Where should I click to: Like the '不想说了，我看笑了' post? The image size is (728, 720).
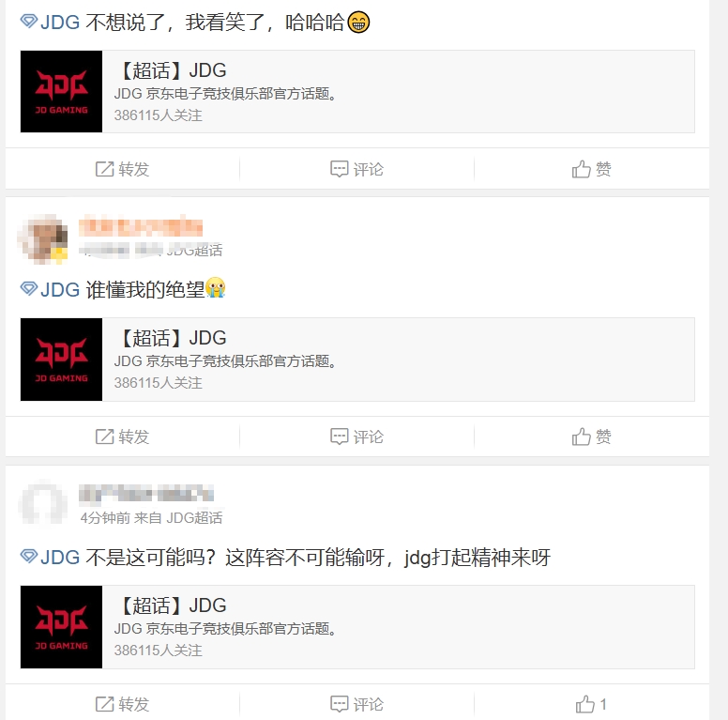[x=591, y=169]
